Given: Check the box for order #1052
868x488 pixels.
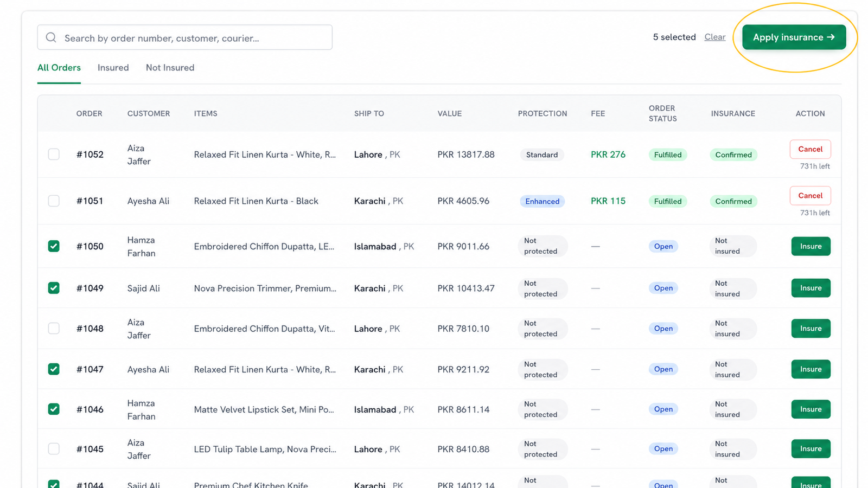Looking at the screenshot, I should [54, 154].
